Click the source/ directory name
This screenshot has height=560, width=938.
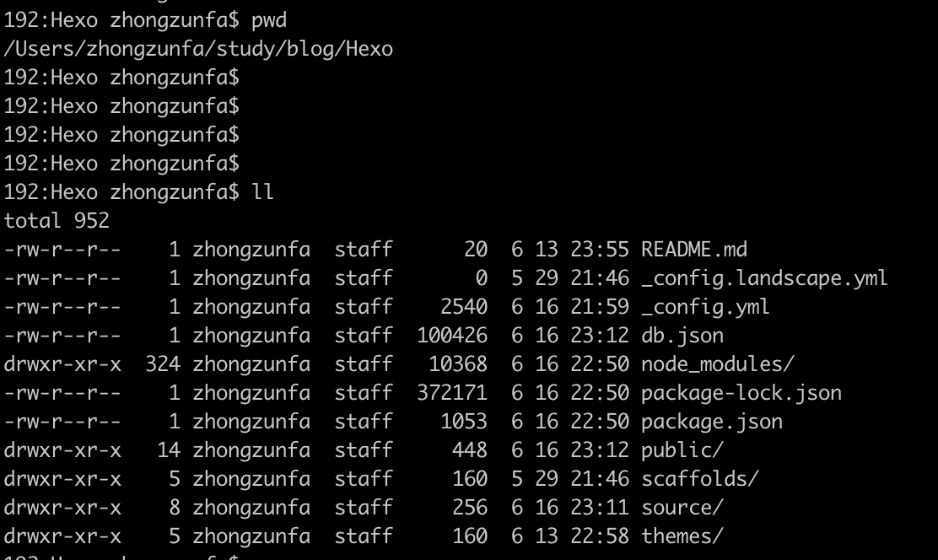pyautogui.click(x=682, y=508)
